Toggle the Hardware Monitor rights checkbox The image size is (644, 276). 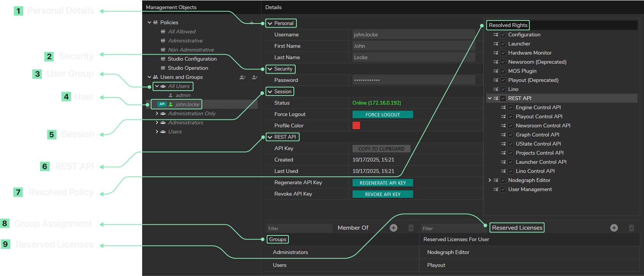click(x=503, y=53)
